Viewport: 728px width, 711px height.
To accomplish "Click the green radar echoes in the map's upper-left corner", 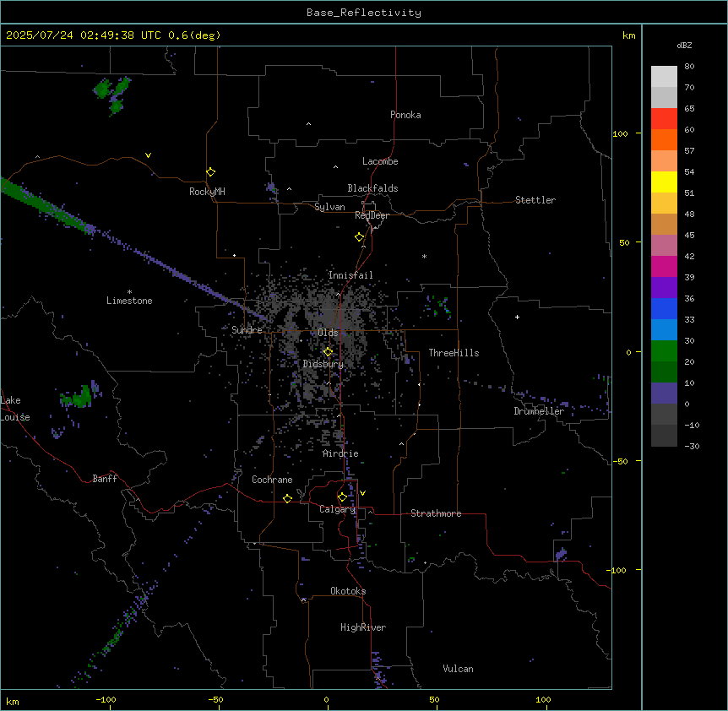I will pyautogui.click(x=111, y=95).
